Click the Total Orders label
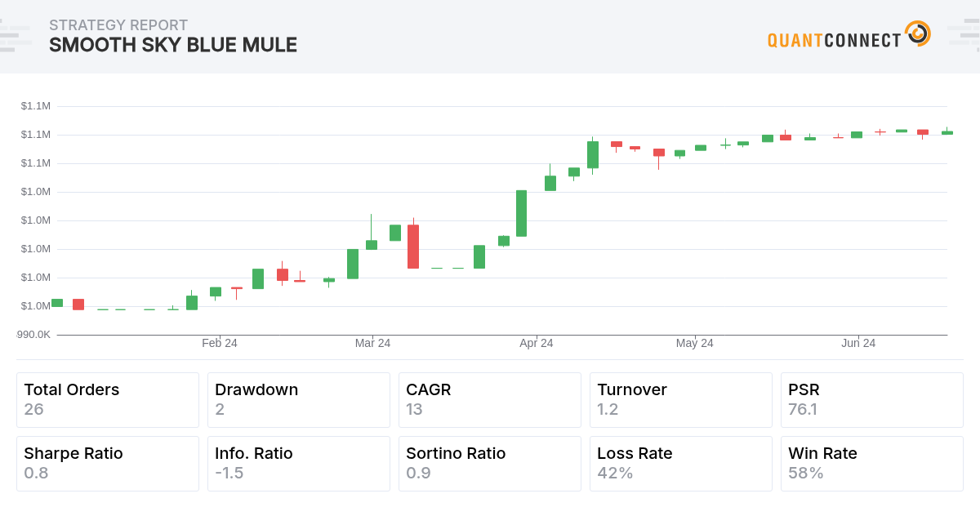 click(x=72, y=389)
